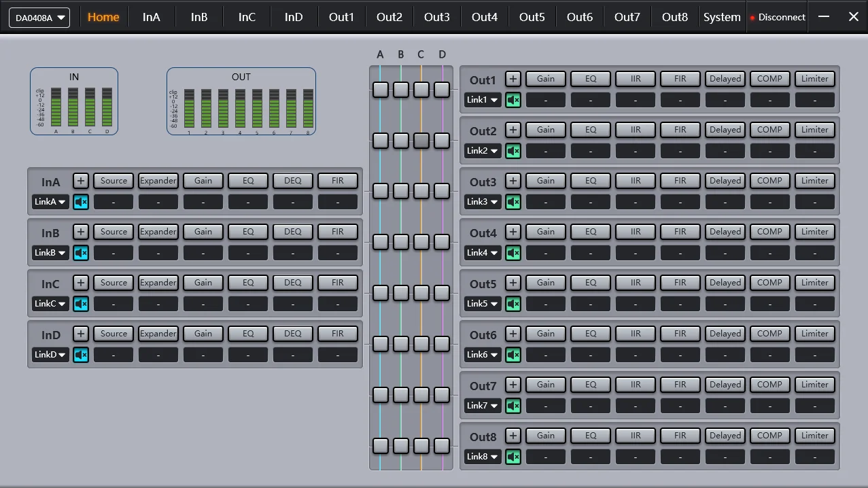Mute the Out1 output speaker icon
The height and width of the screenshot is (488, 868).
pos(513,99)
